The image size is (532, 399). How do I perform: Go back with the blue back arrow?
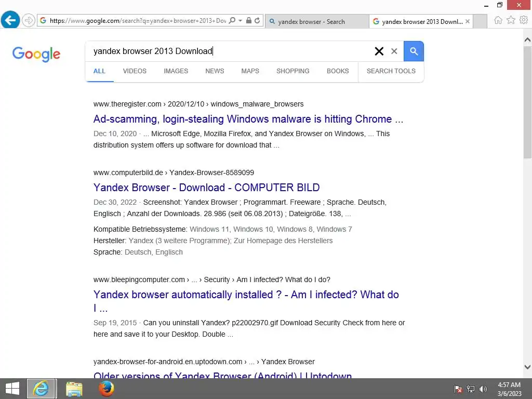pos(10,20)
